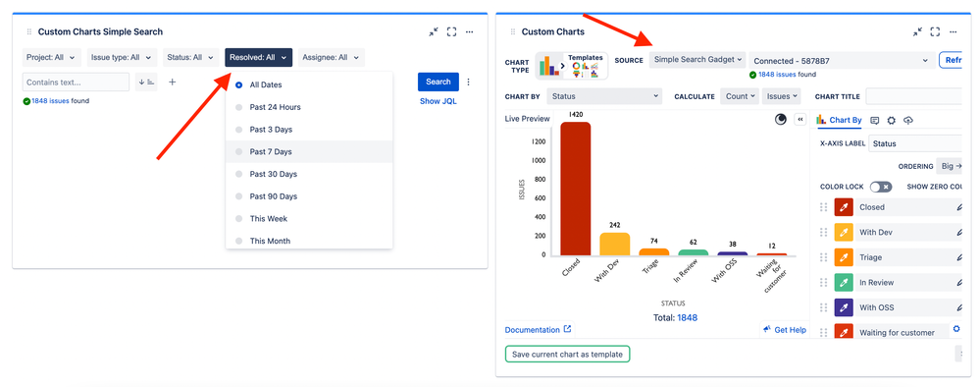Open the cloud upload export tab
This screenshot has width=980, height=387.
click(x=908, y=120)
